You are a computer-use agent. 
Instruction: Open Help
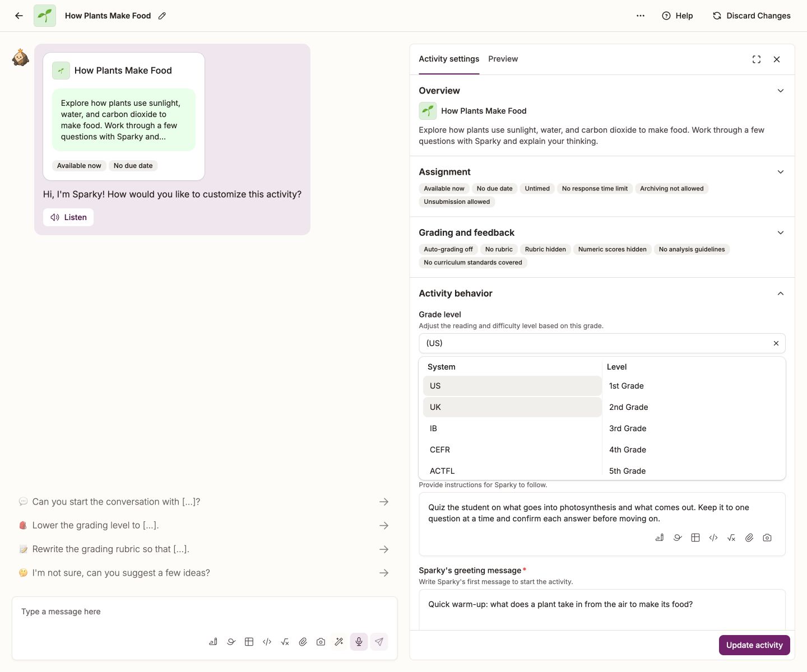coord(678,16)
